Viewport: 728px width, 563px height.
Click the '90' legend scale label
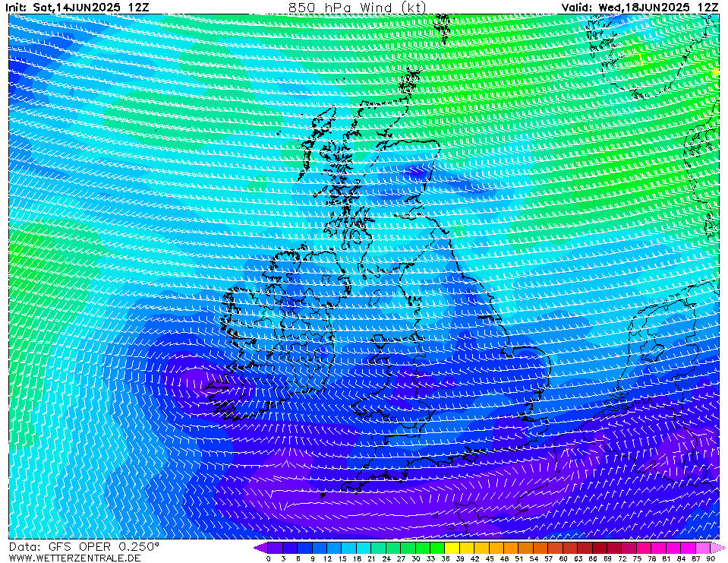711,558
